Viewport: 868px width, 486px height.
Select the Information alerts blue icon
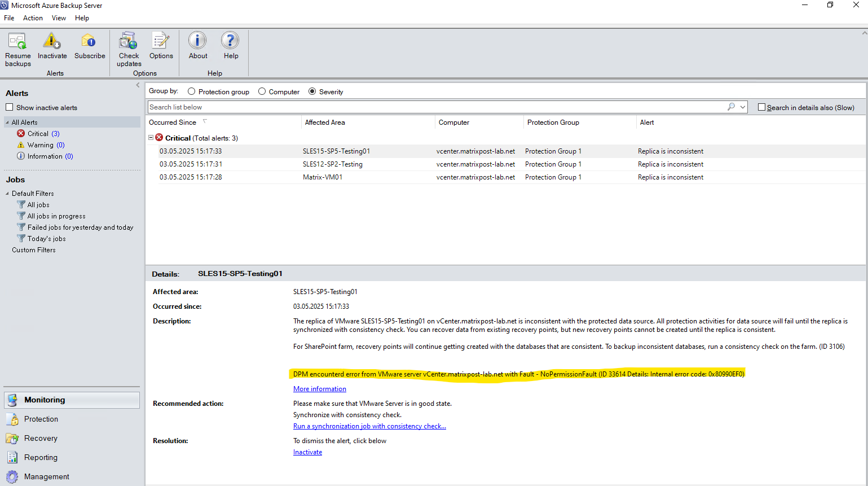[21, 156]
